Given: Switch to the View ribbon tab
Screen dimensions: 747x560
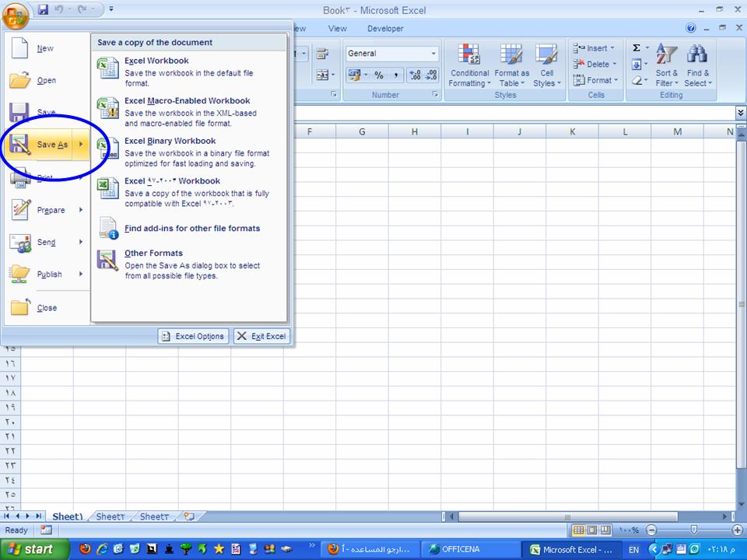Looking at the screenshot, I should click(337, 29).
